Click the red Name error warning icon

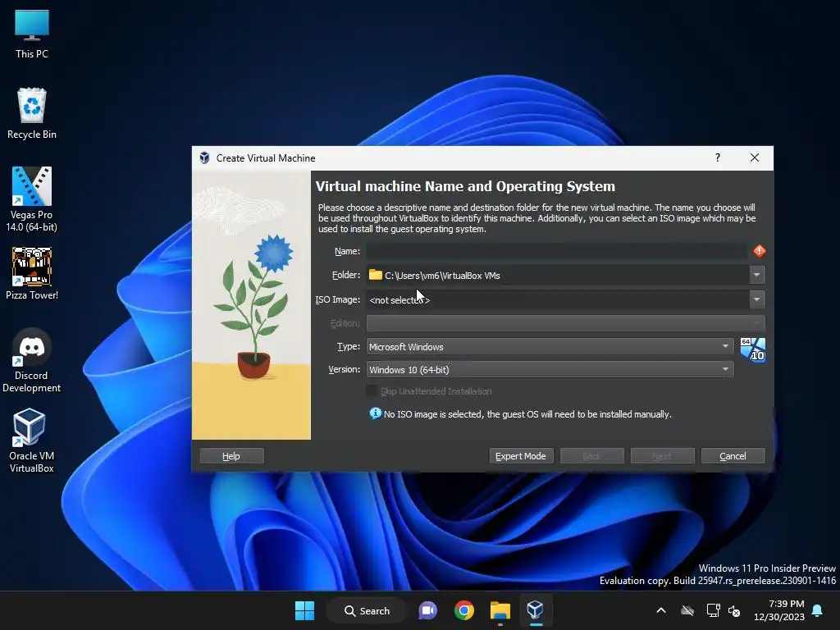(759, 251)
